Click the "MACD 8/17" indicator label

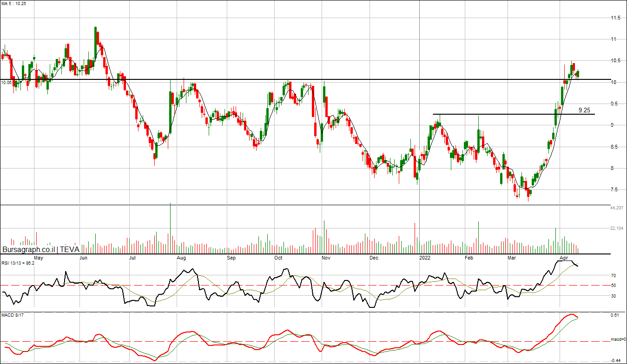tap(12, 316)
